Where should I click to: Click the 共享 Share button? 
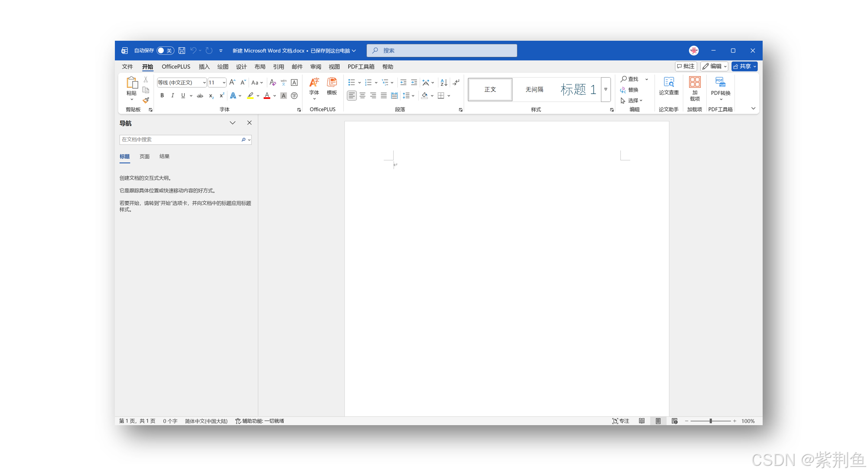742,66
